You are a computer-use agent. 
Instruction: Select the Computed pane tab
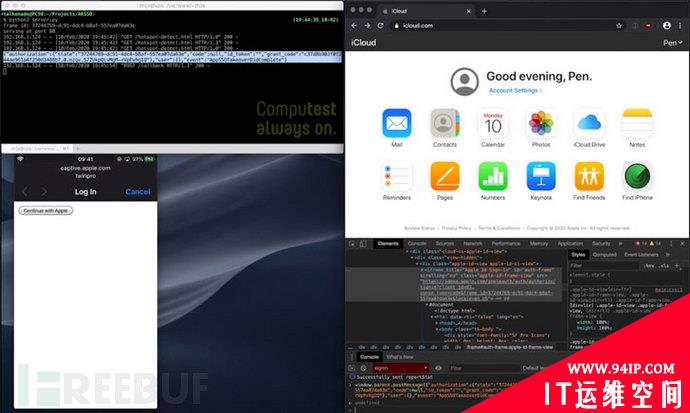point(604,255)
